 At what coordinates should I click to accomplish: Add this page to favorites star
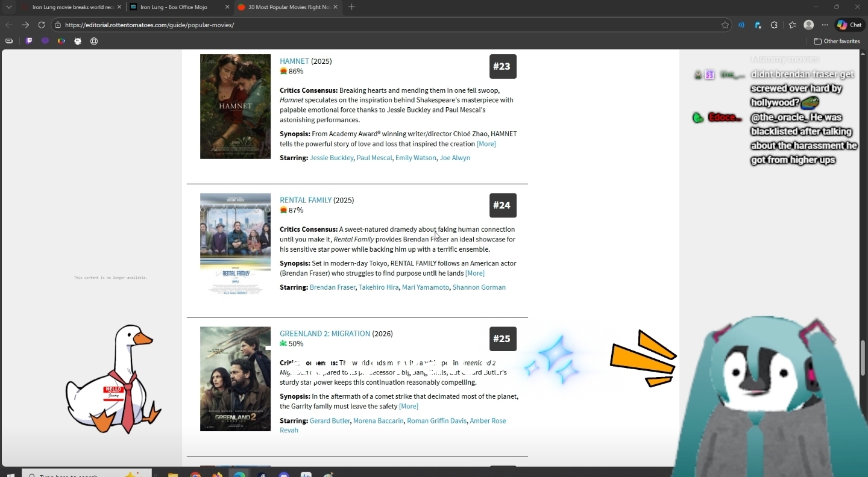pyautogui.click(x=725, y=25)
